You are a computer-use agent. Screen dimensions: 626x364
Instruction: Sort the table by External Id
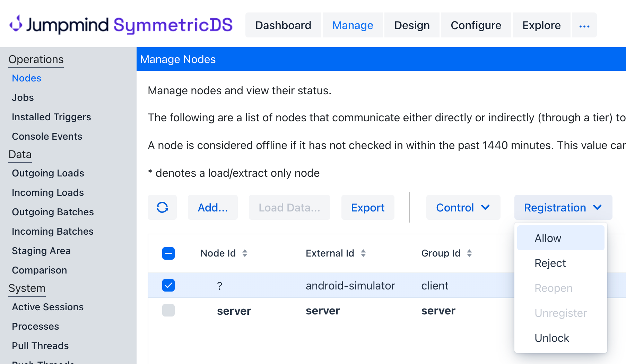point(363,253)
